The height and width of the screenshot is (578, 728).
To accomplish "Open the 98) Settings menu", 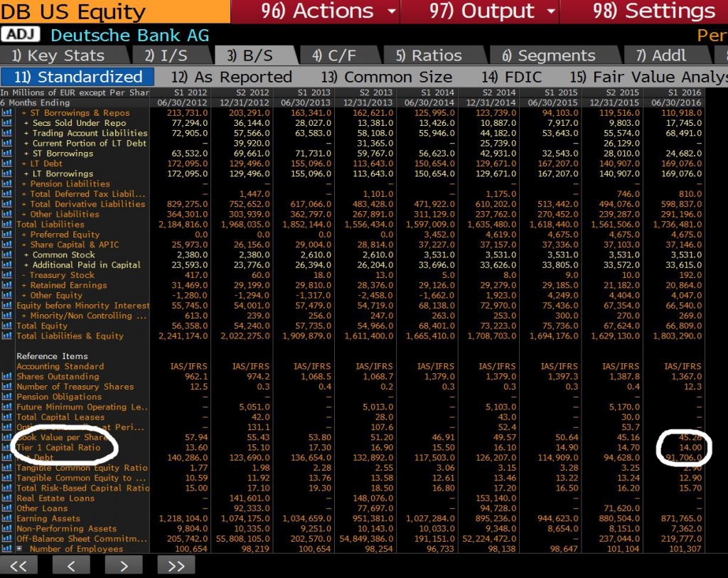I will 644,11.
